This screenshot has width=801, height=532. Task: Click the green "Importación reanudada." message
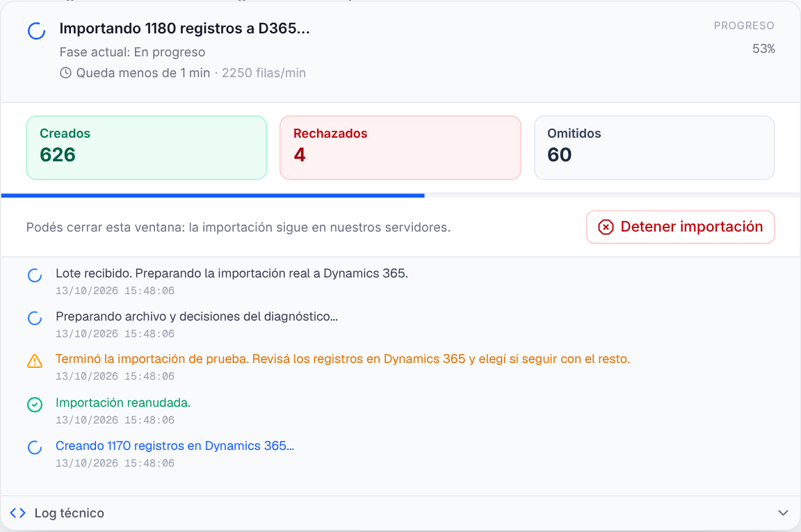click(x=123, y=403)
